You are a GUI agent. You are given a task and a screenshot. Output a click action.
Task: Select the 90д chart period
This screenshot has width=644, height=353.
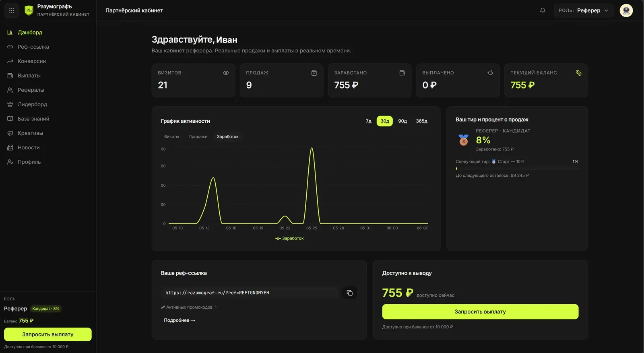click(402, 121)
